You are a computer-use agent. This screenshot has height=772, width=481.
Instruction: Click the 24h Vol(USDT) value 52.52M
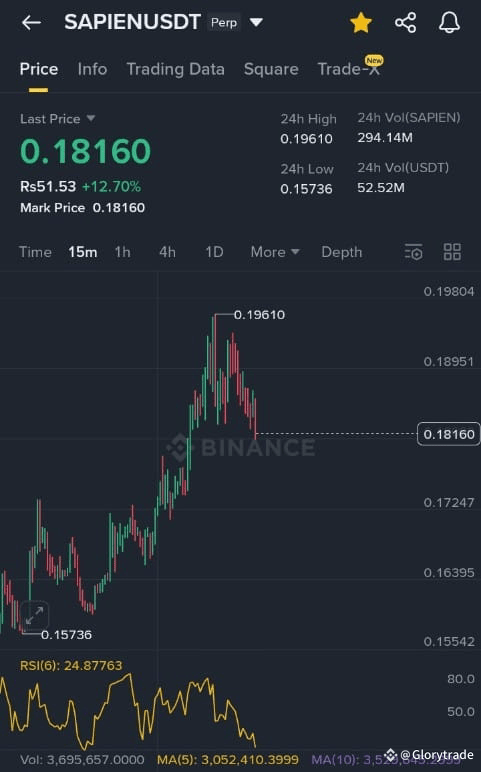(x=381, y=188)
